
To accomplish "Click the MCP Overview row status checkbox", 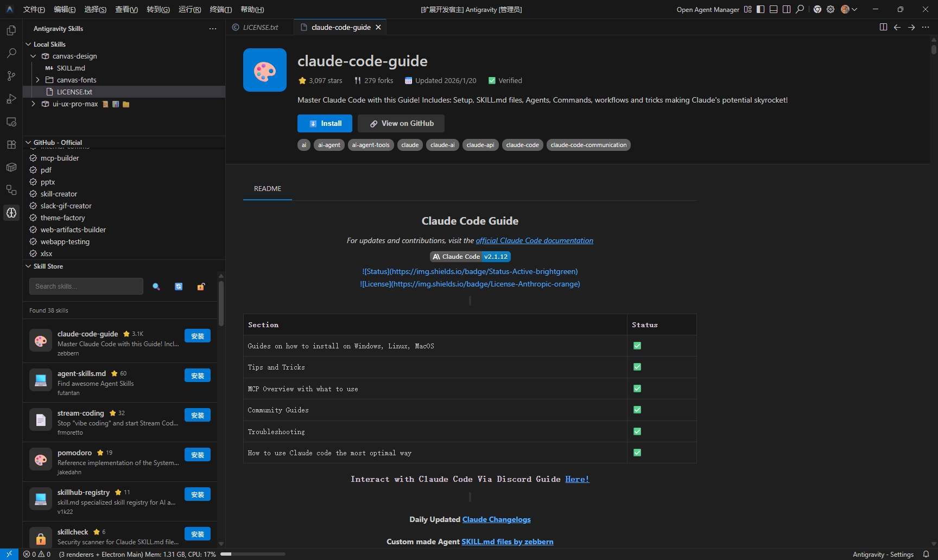I will pos(637,389).
